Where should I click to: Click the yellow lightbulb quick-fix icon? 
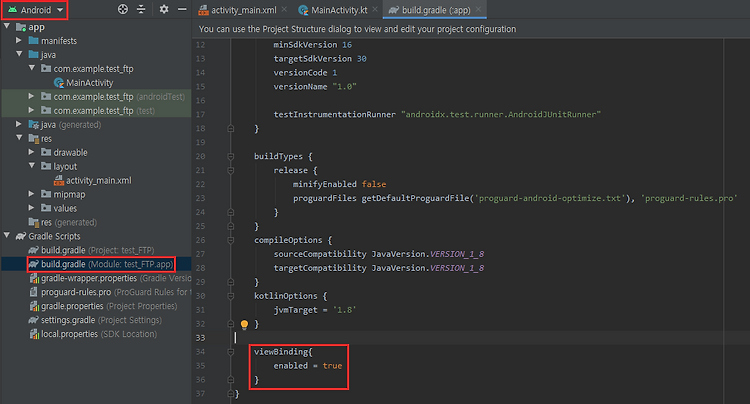pos(244,325)
